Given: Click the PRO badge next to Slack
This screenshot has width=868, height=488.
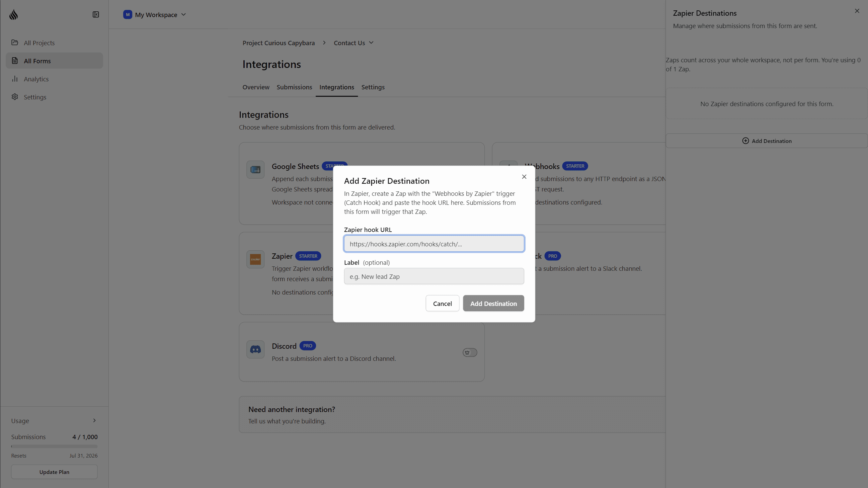Looking at the screenshot, I should tap(552, 256).
